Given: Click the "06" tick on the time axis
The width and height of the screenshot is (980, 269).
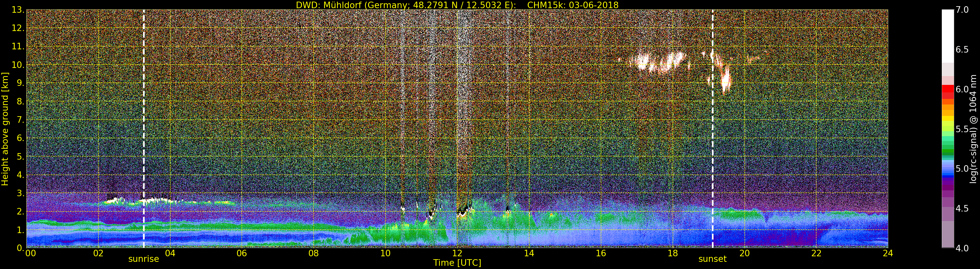Looking at the screenshot, I should point(242,253).
